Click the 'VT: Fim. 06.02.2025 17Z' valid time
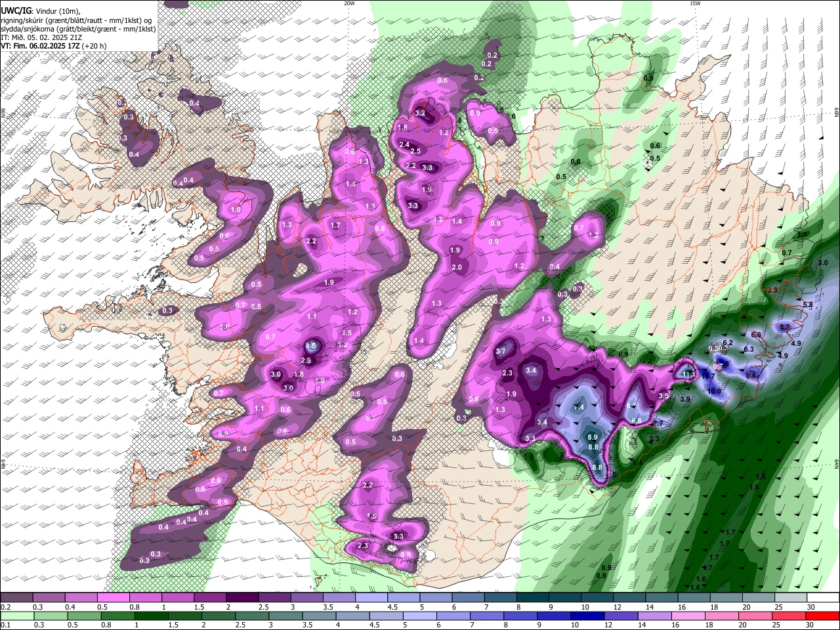Image resolution: width=840 pixels, height=630 pixels. coord(40,46)
